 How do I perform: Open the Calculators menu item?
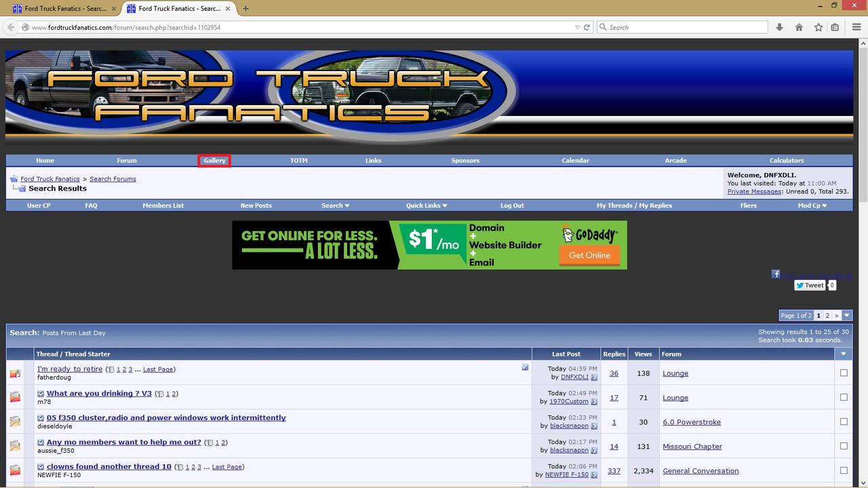pos(787,161)
